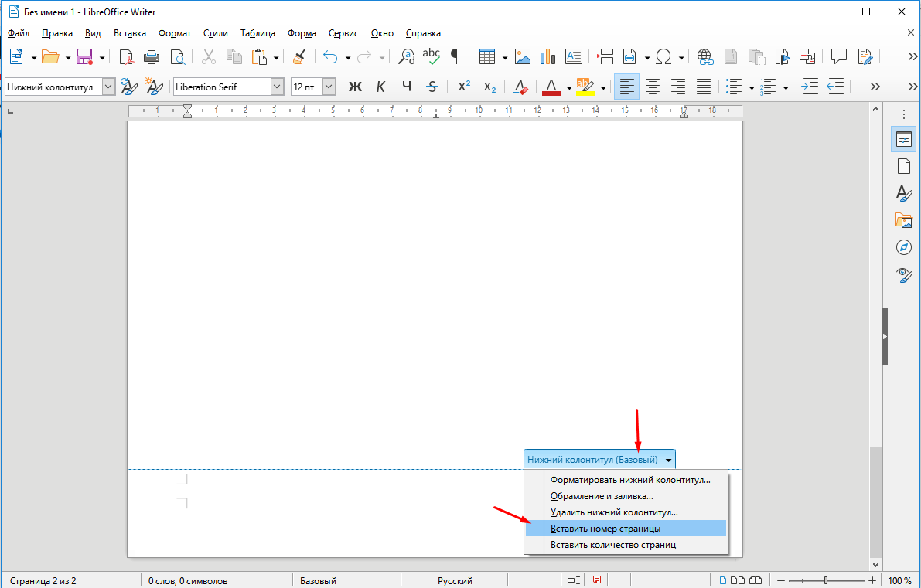Center align the text
The width and height of the screenshot is (921, 588).
(652, 87)
